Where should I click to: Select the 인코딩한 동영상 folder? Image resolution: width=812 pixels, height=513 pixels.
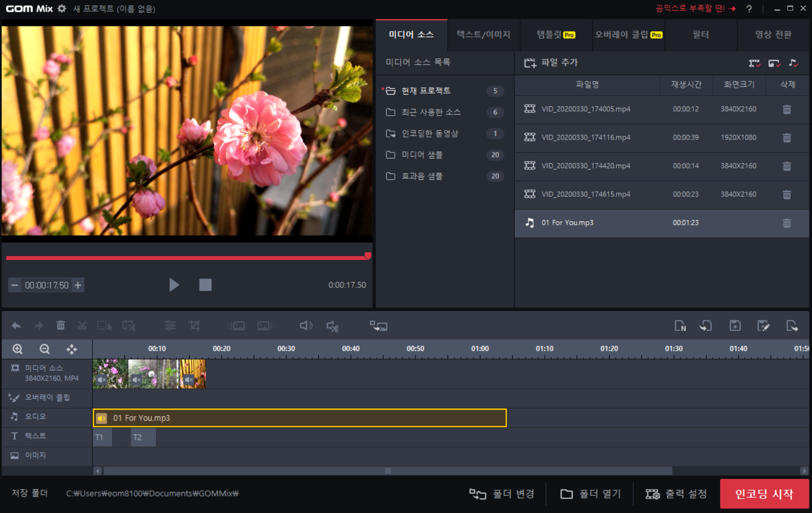click(x=443, y=133)
